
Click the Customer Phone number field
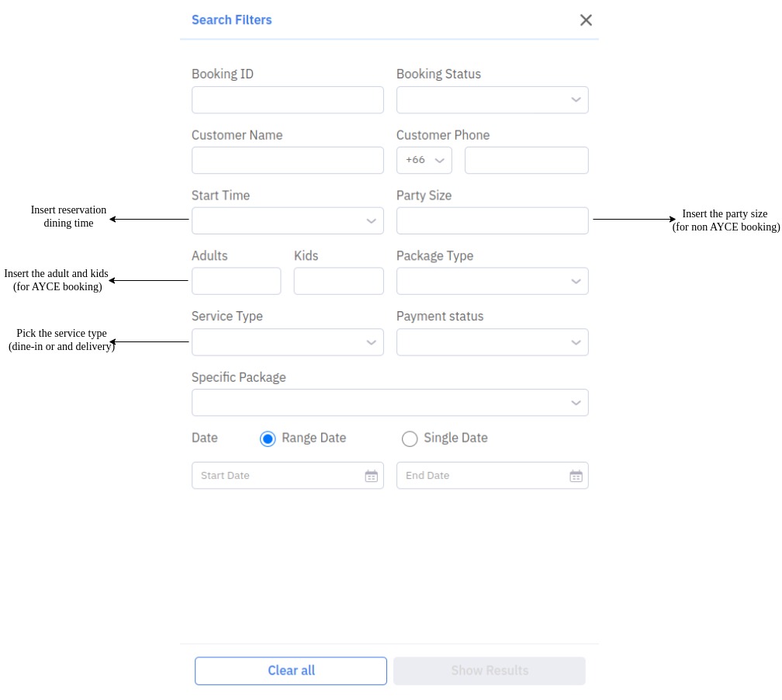coord(526,160)
